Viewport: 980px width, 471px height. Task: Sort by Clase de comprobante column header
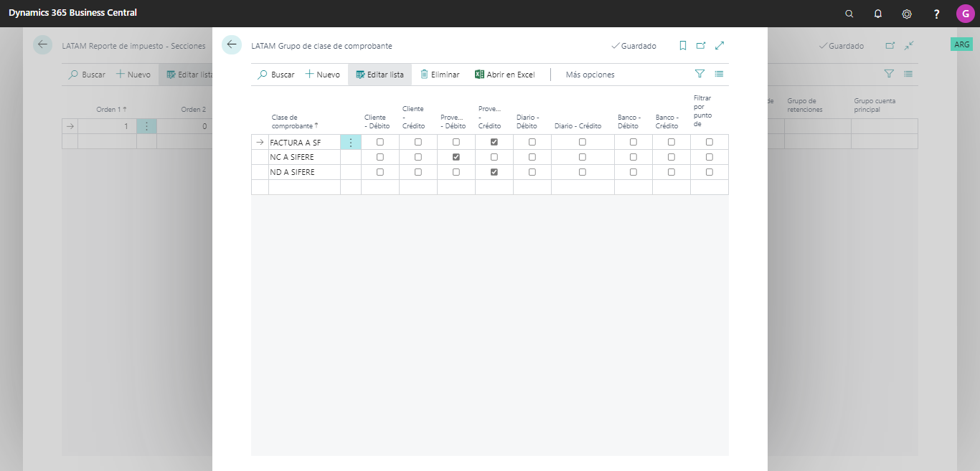coord(294,121)
